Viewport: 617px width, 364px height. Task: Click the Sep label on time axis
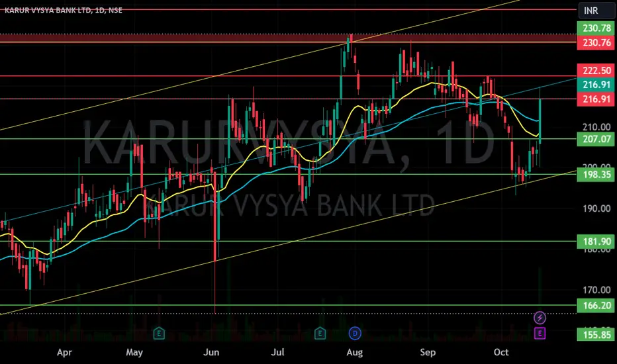click(x=428, y=352)
